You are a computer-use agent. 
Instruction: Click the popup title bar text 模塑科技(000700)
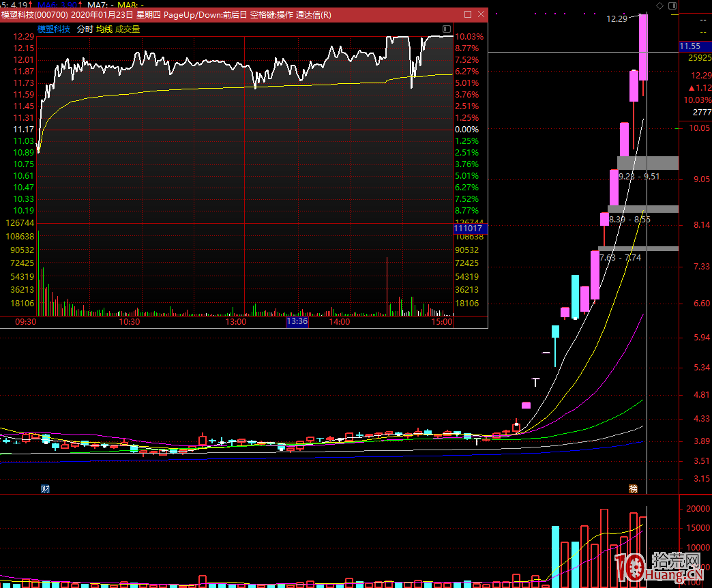point(35,15)
